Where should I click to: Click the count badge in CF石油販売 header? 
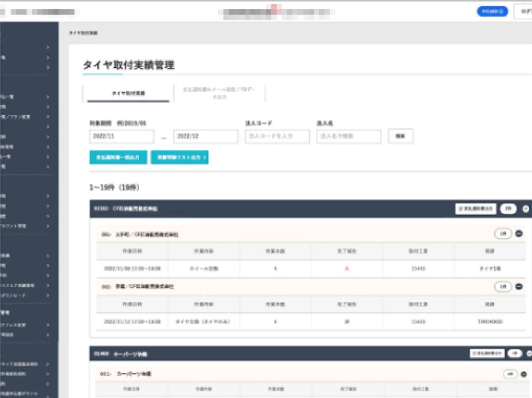508,209
